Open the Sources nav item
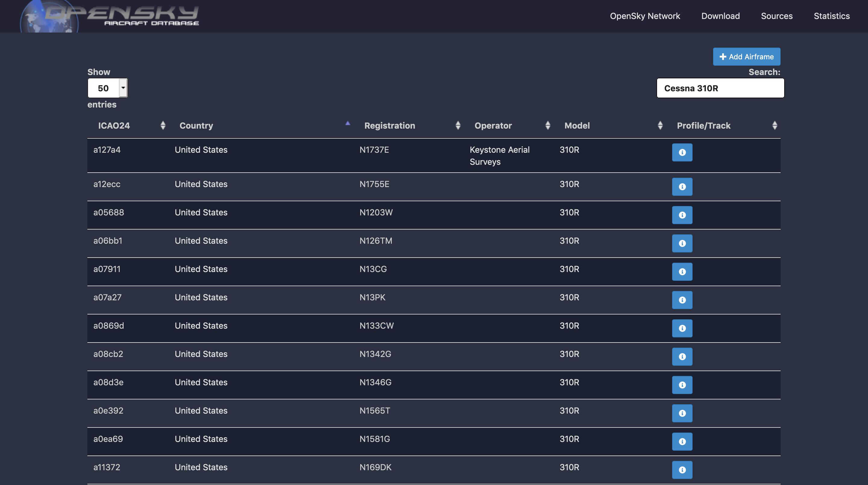Image resolution: width=868 pixels, height=485 pixels. [x=777, y=16]
